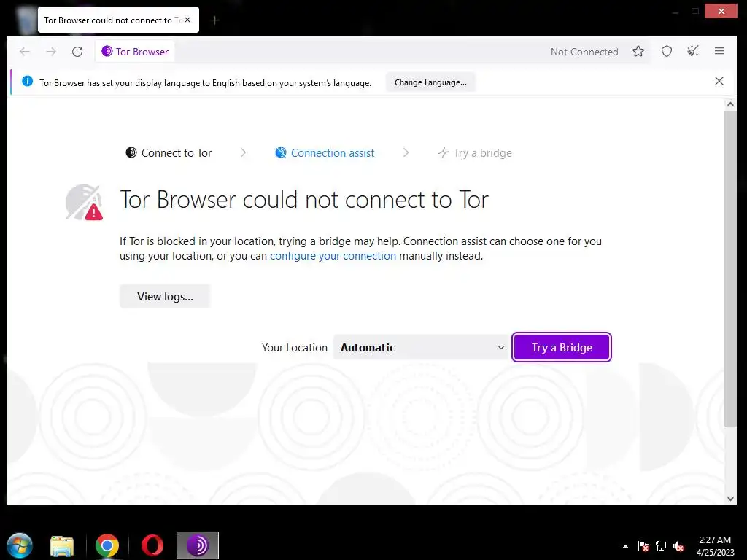Click the Connection assist breadcrumb
Screen dimensions: 747x560
pos(325,153)
